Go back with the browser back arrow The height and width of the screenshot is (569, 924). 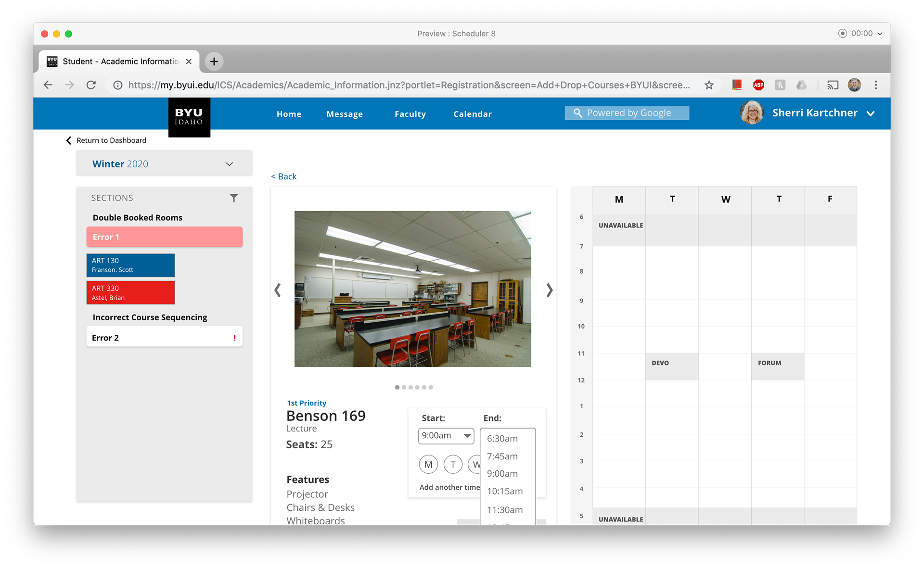48,85
